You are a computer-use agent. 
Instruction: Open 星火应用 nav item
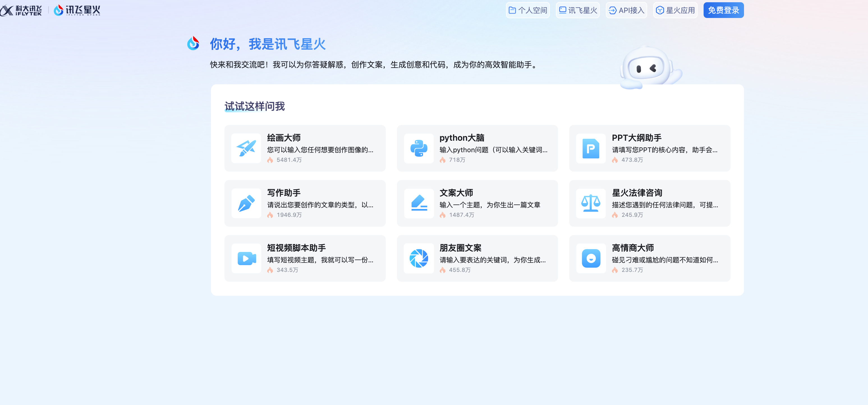(675, 10)
